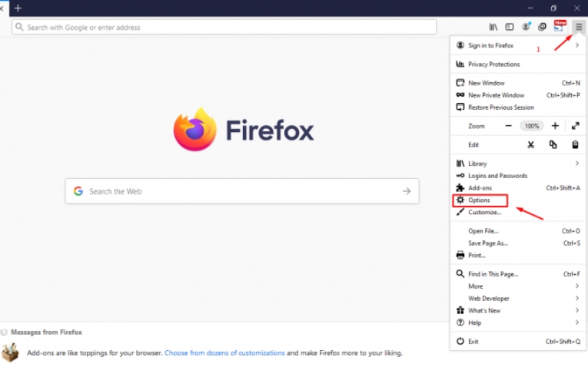Zoom out with the minus button

[508, 126]
